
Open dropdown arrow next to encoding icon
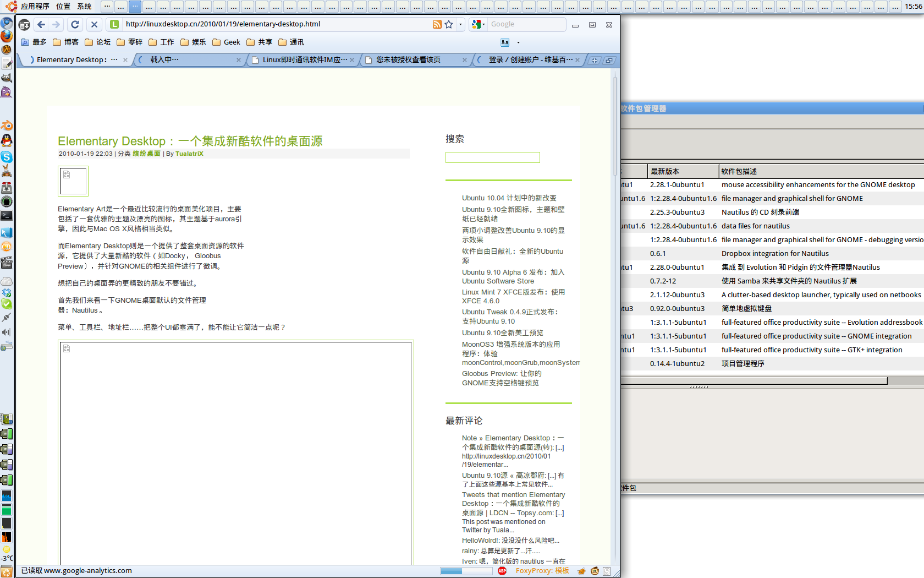point(518,42)
